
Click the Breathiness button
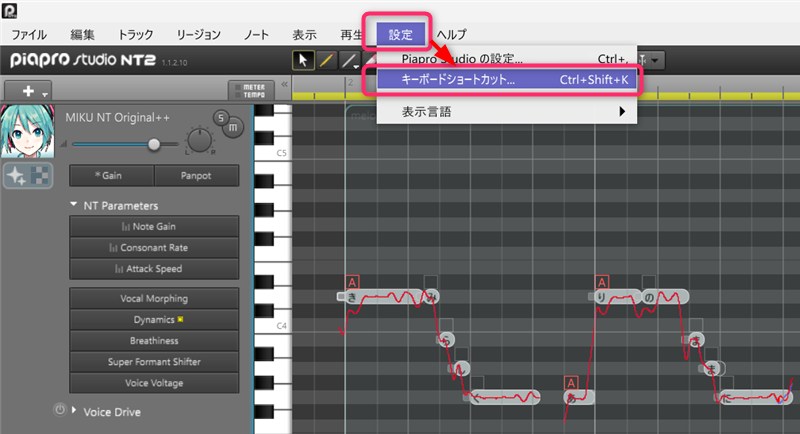click(x=154, y=341)
